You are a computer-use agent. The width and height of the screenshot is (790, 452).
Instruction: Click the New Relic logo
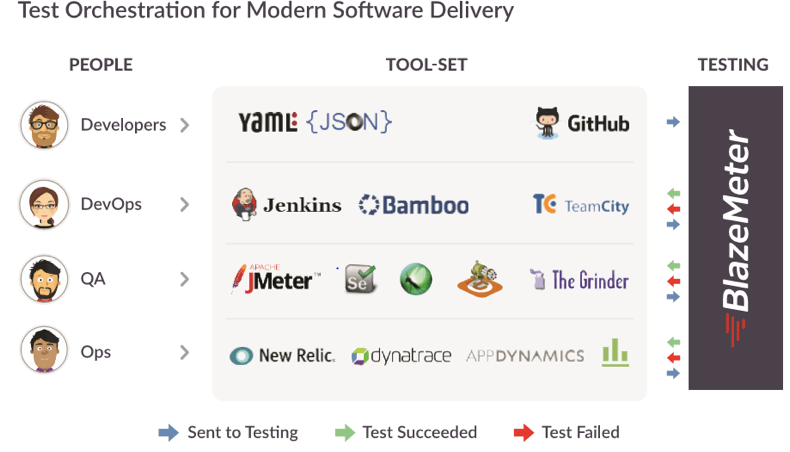tap(282, 356)
